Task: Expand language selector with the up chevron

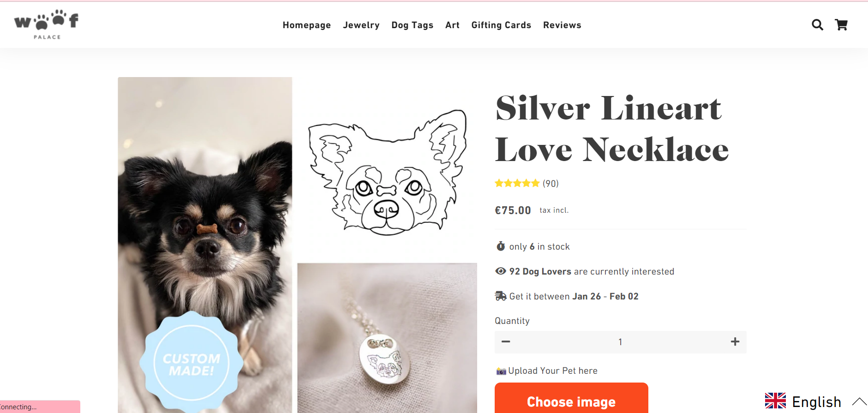Action: (x=859, y=401)
